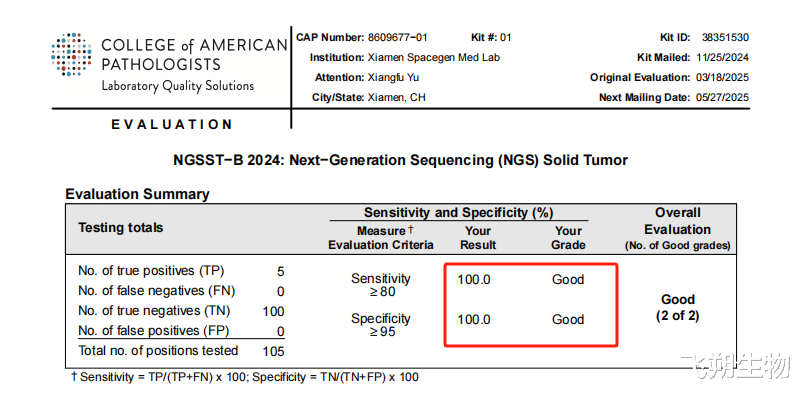The width and height of the screenshot is (806, 399).
Task: Click the Next Mailing Date 05/27/2025
Action: [723, 97]
